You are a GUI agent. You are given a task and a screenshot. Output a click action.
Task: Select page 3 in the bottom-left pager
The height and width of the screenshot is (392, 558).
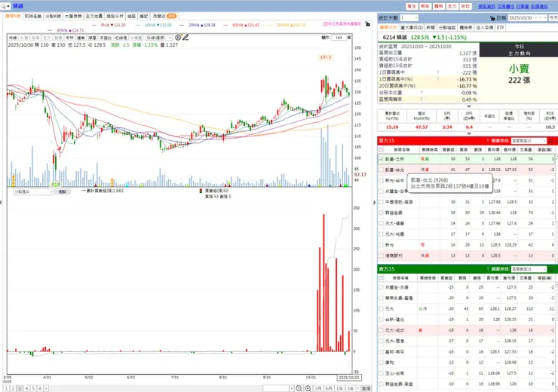(20, 388)
